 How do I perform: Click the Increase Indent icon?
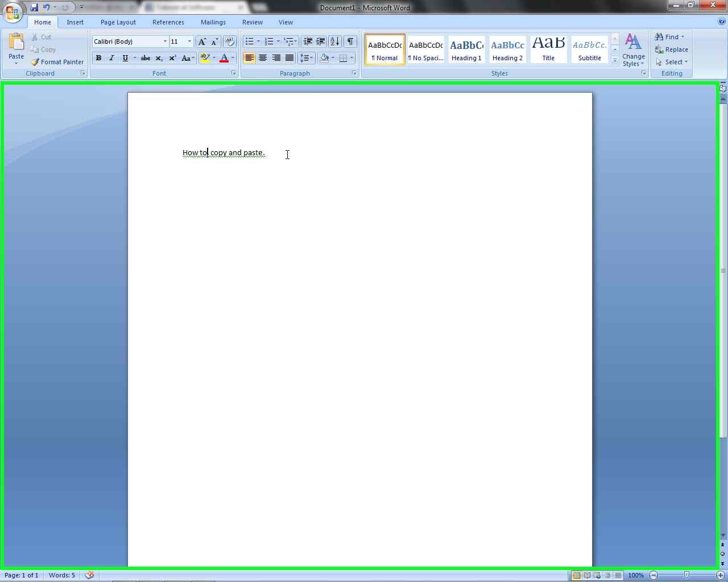pos(321,41)
